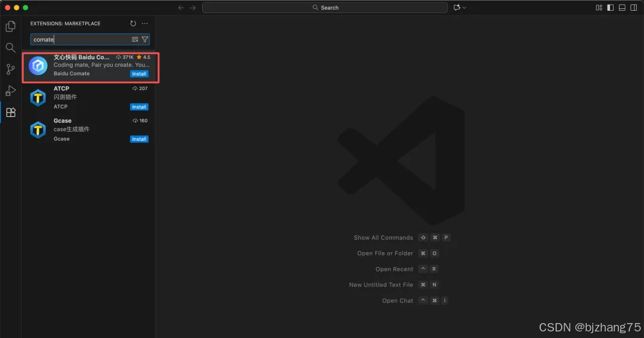The height and width of the screenshot is (338, 644).
Task: Open the Baidu Comate extension logo
Action: tap(38, 66)
